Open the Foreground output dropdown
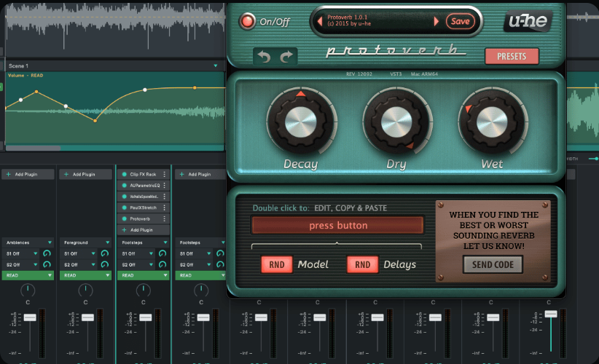599x364 pixels. point(85,242)
